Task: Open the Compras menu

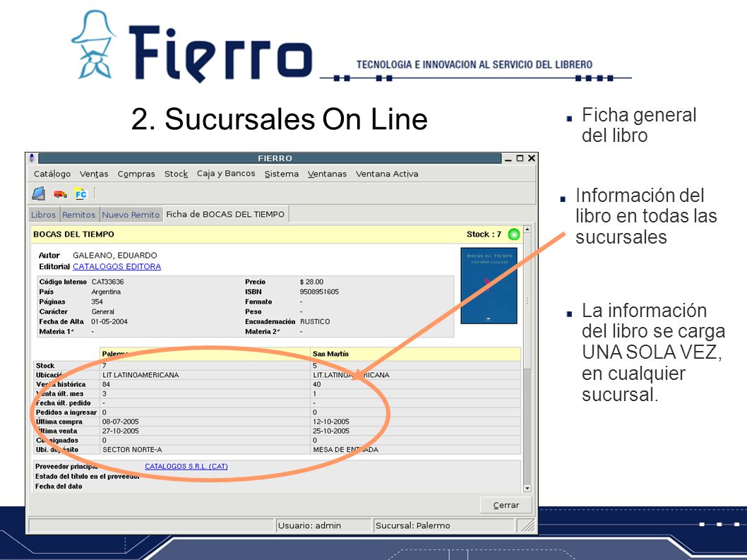Action: 136,174
